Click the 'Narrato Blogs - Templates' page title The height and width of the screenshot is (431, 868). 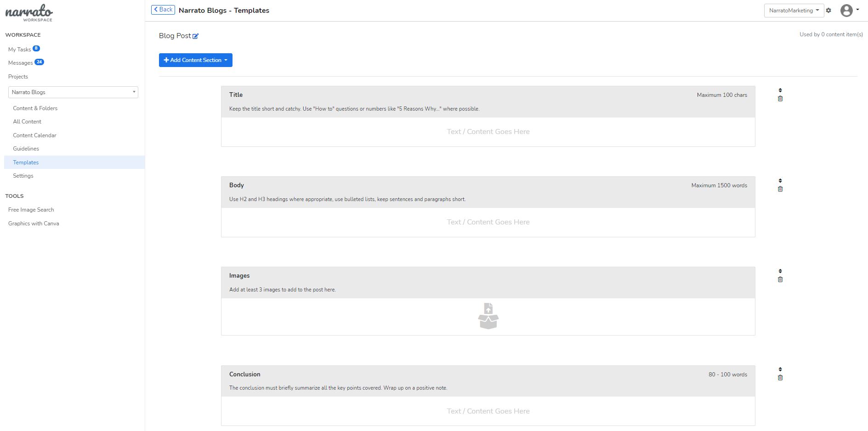click(224, 11)
